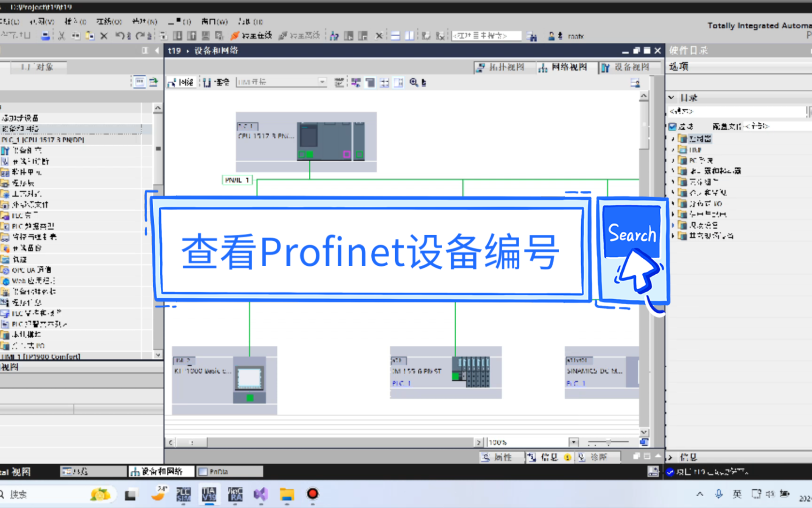
Task: Click PLC_1 link under IM 155-6 device
Action: click(x=401, y=383)
